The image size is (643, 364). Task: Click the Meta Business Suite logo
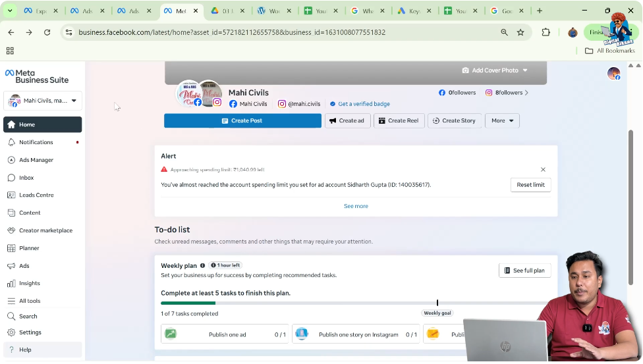click(37, 76)
